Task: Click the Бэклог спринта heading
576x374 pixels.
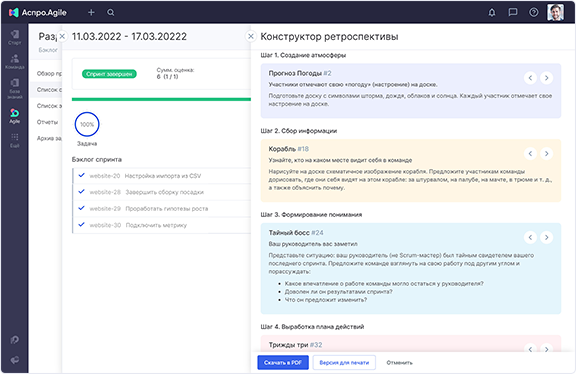Action: coord(97,159)
